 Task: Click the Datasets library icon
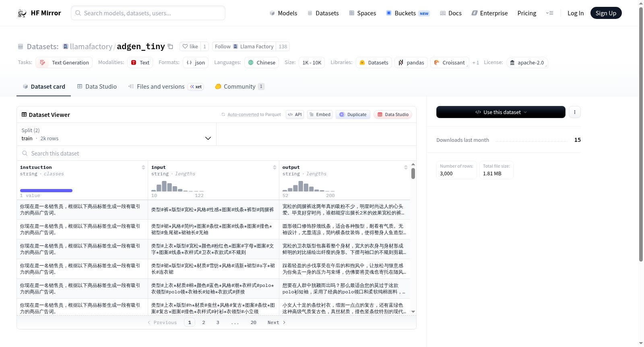362,62
